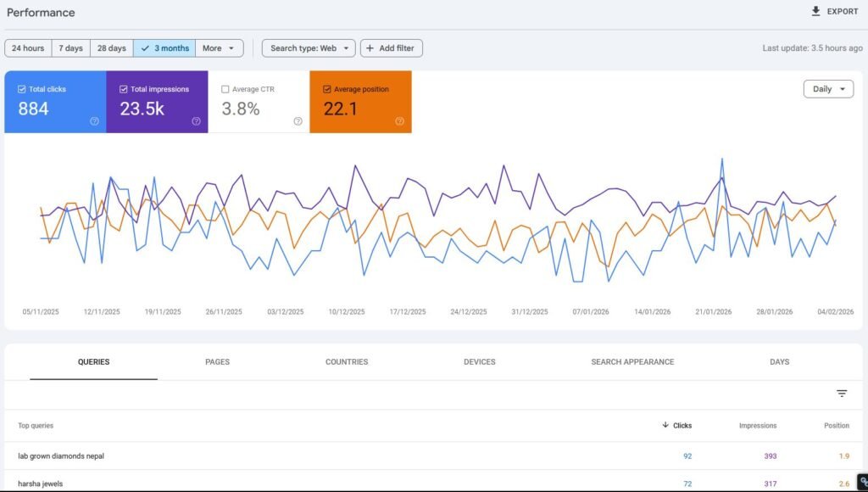Click the Export button label

843,12
